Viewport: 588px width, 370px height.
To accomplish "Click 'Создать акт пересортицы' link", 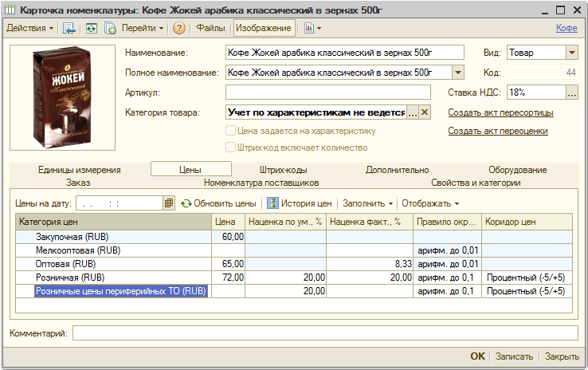I will [500, 112].
